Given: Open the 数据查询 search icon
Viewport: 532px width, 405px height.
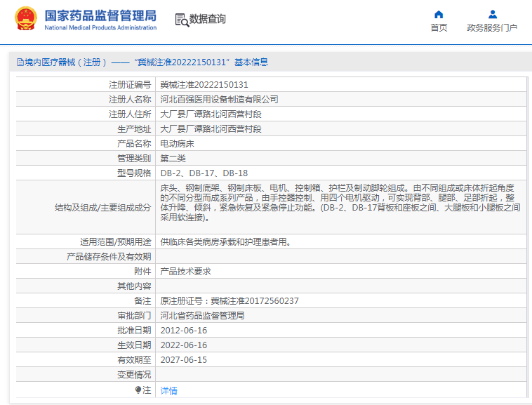Looking at the screenshot, I should tap(182, 20).
